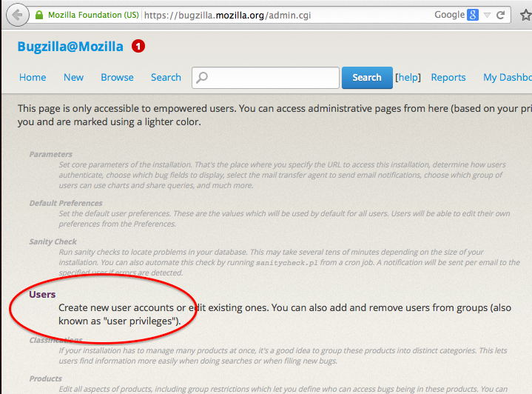Open the red notification badge

138,46
